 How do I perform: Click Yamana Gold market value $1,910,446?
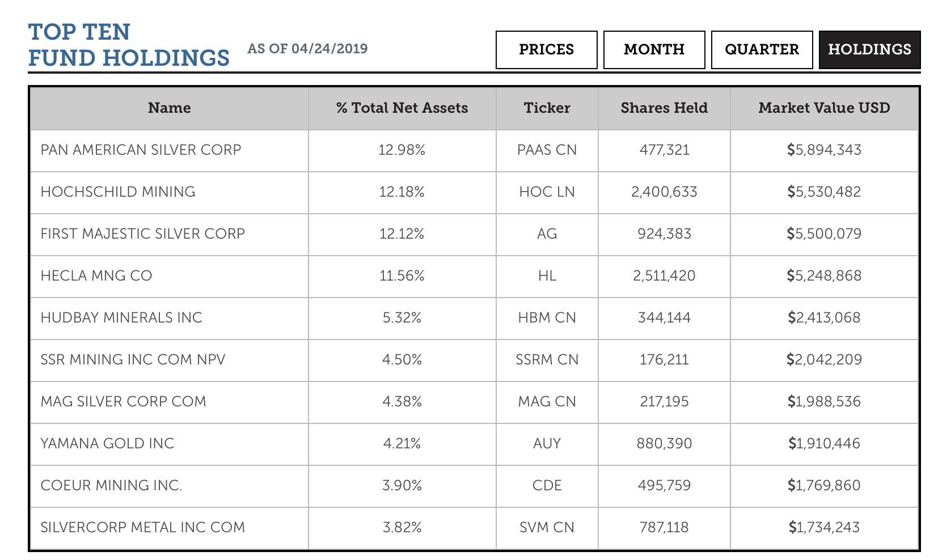click(824, 443)
